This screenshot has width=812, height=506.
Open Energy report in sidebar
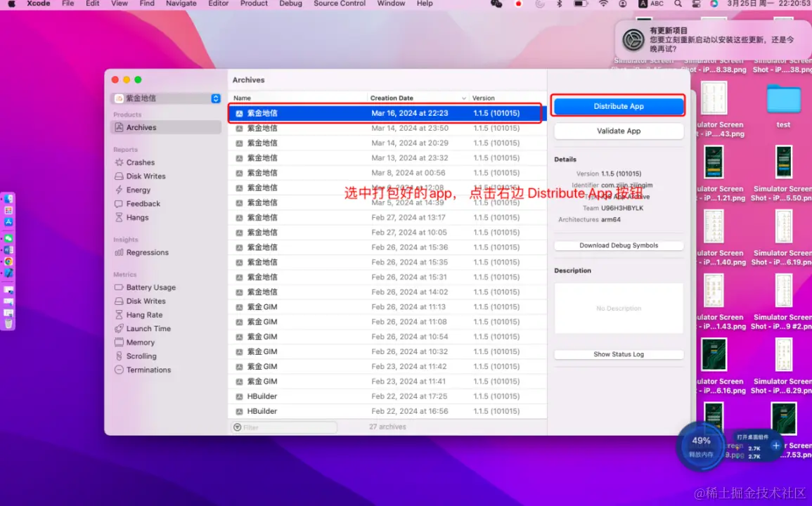pyautogui.click(x=138, y=190)
